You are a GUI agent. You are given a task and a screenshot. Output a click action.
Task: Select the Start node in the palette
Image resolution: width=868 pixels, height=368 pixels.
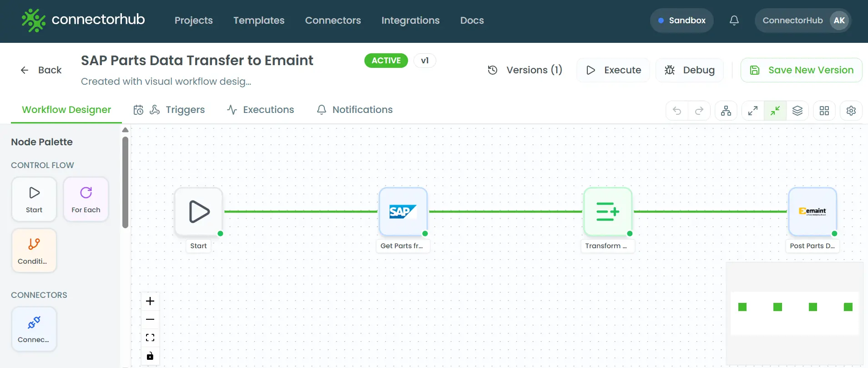coord(34,199)
